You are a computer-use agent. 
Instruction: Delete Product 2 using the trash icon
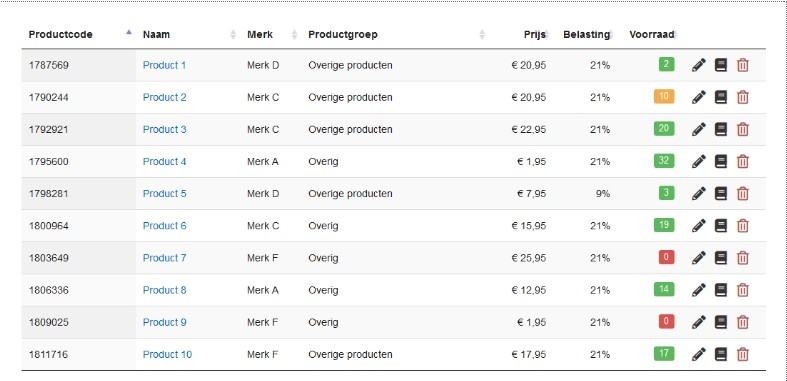pos(742,97)
